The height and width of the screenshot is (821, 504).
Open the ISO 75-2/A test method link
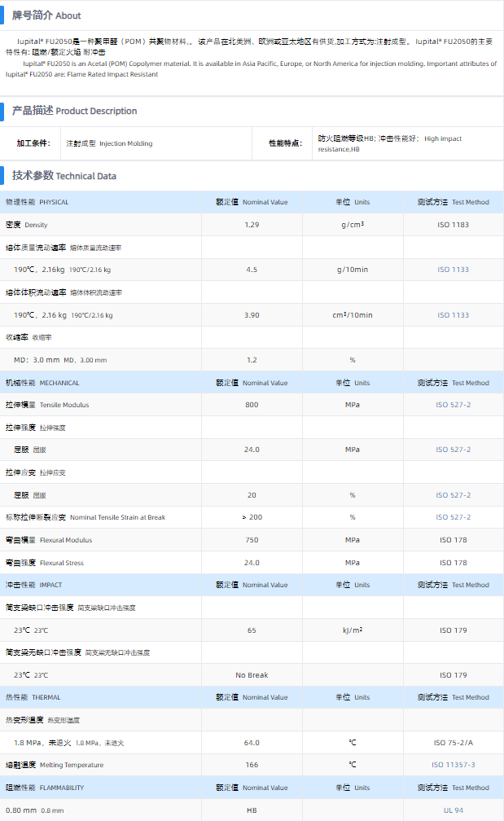pos(454,743)
